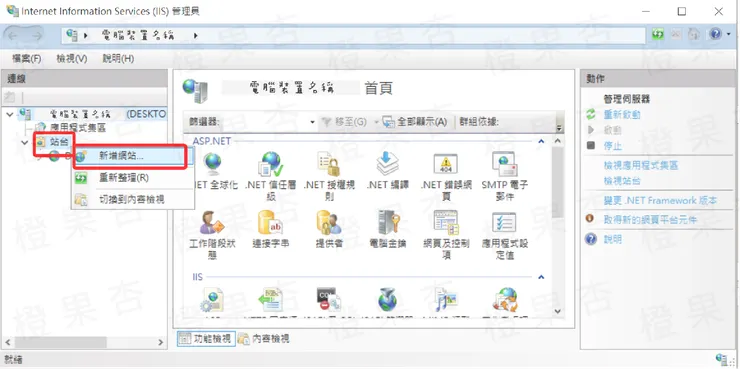Viewport: 740px width, 369px height.
Task: Click the breadcrumb arrow after the computer name
Action: [195, 35]
